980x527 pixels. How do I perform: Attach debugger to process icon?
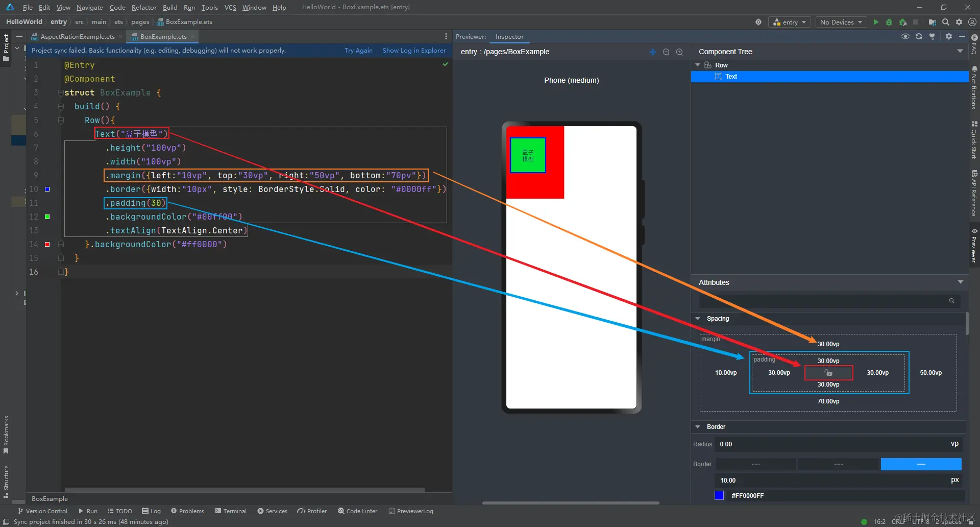(x=903, y=22)
